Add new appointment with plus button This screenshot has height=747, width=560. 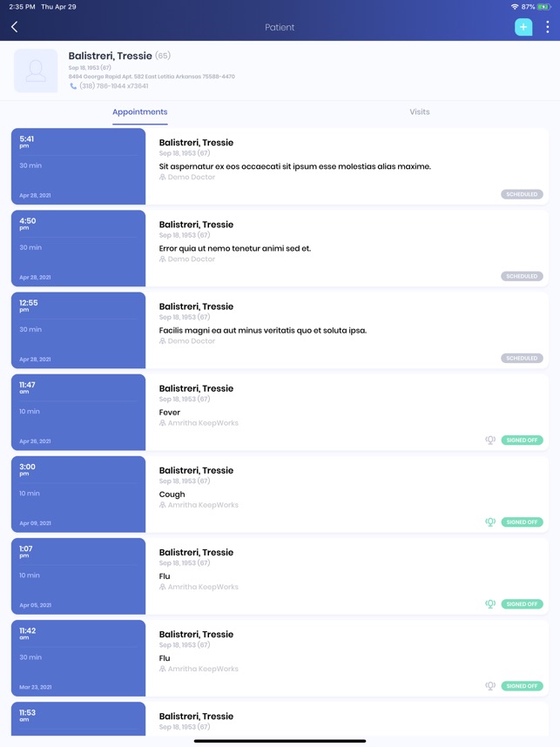tap(523, 27)
